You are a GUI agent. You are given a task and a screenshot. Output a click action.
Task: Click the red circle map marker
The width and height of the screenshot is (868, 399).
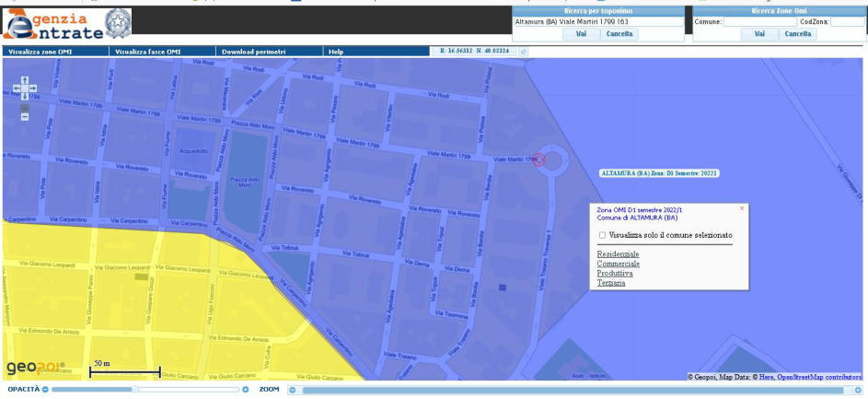click(x=539, y=159)
